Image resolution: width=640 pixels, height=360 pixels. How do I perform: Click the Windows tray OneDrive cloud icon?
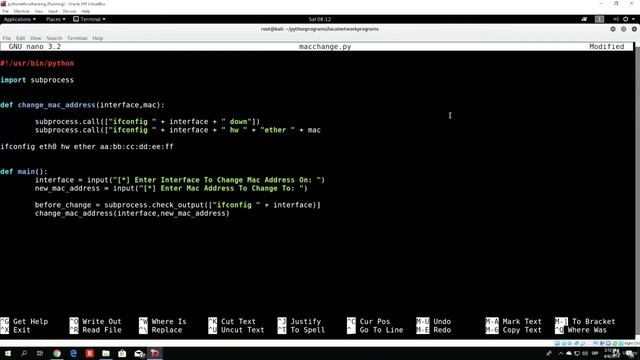(569, 353)
